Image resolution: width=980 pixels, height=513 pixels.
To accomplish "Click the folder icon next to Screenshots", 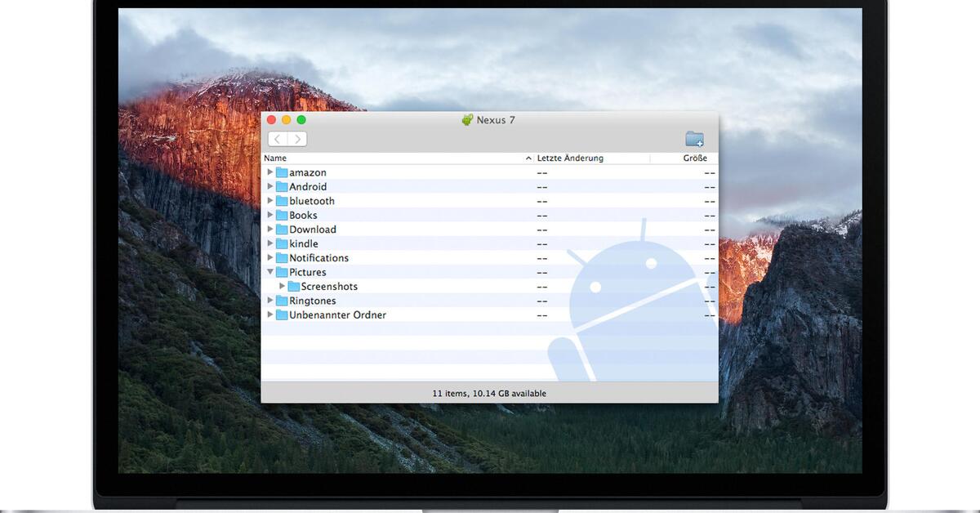I will click(x=294, y=286).
